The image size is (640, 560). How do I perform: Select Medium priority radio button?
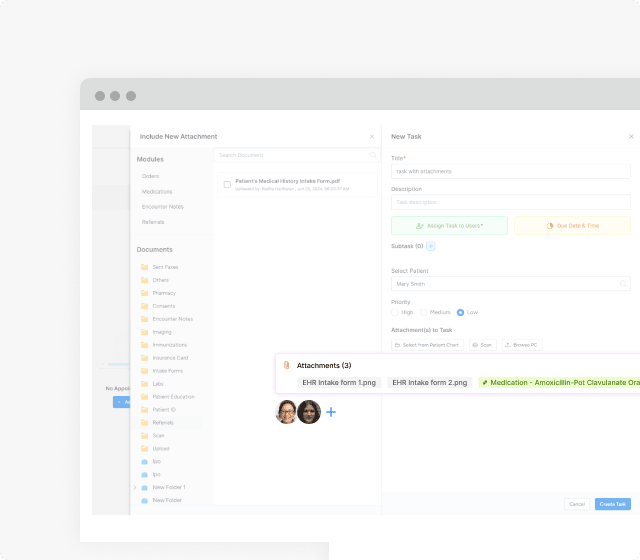tap(424, 312)
